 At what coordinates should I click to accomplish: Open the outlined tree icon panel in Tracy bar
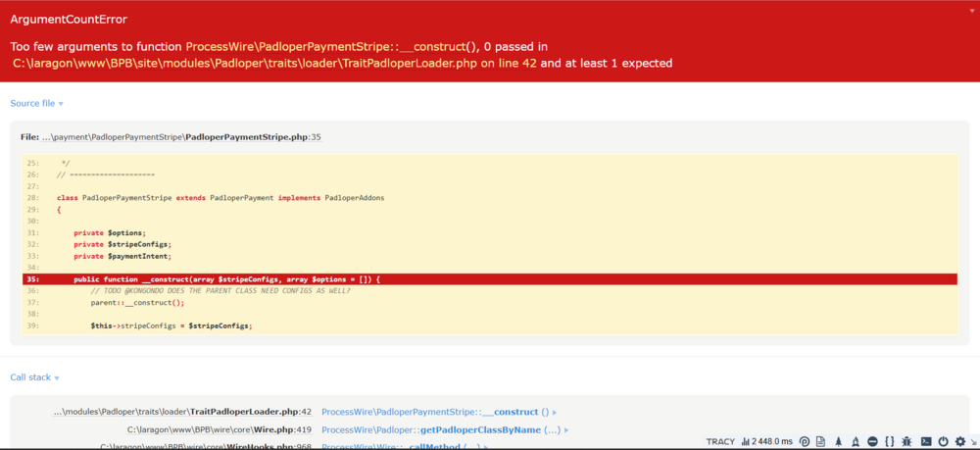click(x=856, y=442)
